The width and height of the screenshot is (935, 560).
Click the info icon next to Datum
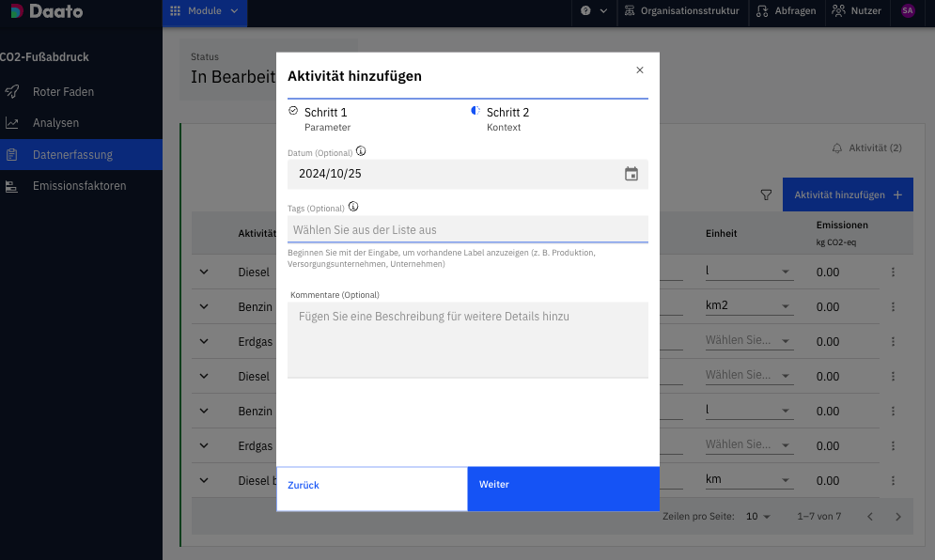[x=361, y=151]
